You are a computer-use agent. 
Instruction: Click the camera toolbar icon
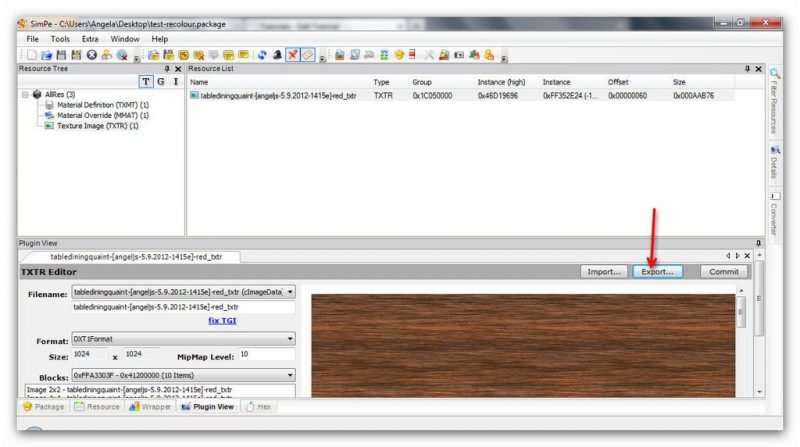pos(459,55)
